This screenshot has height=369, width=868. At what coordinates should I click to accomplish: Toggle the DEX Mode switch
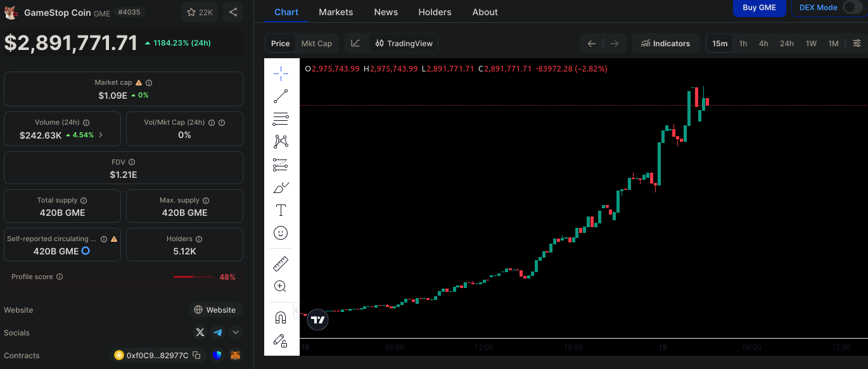click(x=852, y=8)
